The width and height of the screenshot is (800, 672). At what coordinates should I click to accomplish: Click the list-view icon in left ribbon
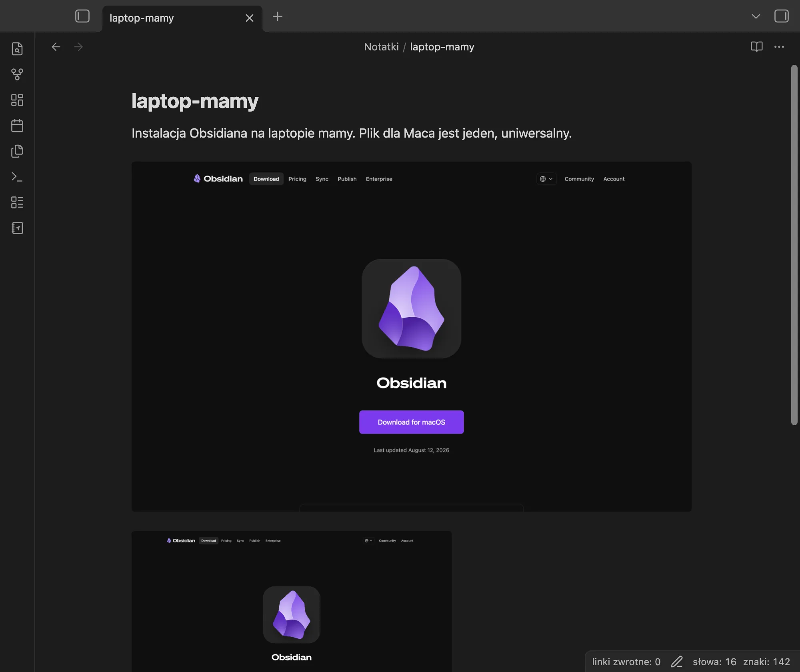tap(17, 202)
